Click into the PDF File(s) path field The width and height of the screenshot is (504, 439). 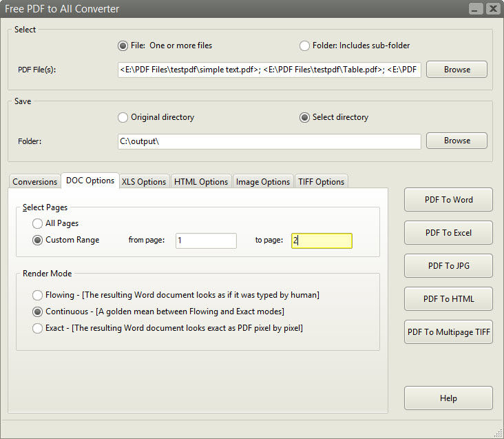(269, 70)
